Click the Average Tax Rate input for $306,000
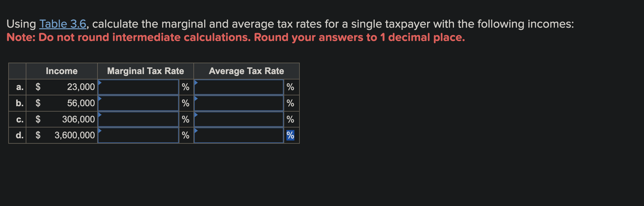Viewport: 644px width, 206px height. pyautogui.click(x=239, y=119)
